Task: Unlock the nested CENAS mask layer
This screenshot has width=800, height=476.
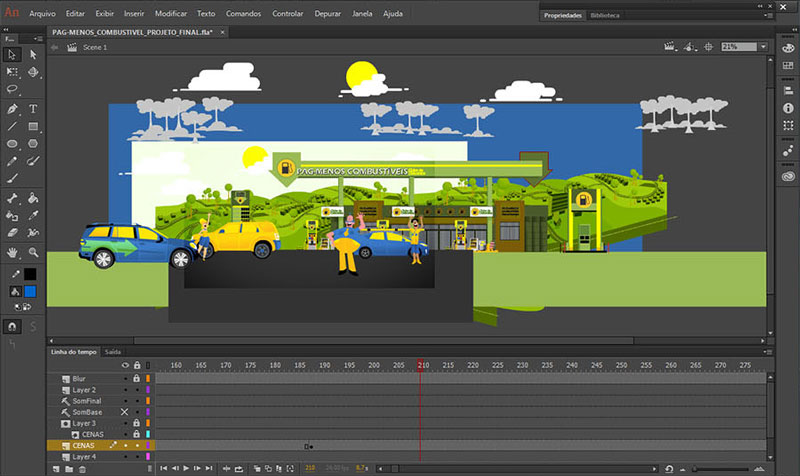Action: point(137,434)
